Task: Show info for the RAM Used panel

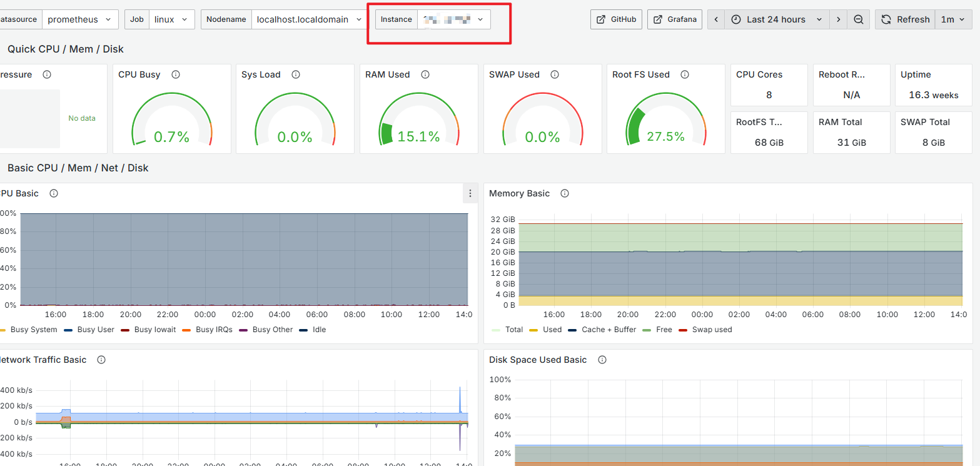Action: coord(425,74)
